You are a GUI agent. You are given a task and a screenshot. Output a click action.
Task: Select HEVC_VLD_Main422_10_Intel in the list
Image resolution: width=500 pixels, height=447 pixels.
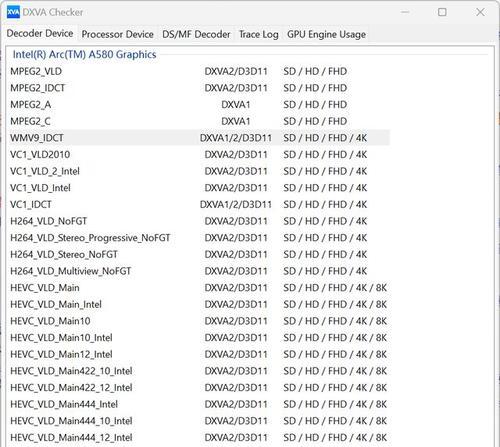point(200,371)
